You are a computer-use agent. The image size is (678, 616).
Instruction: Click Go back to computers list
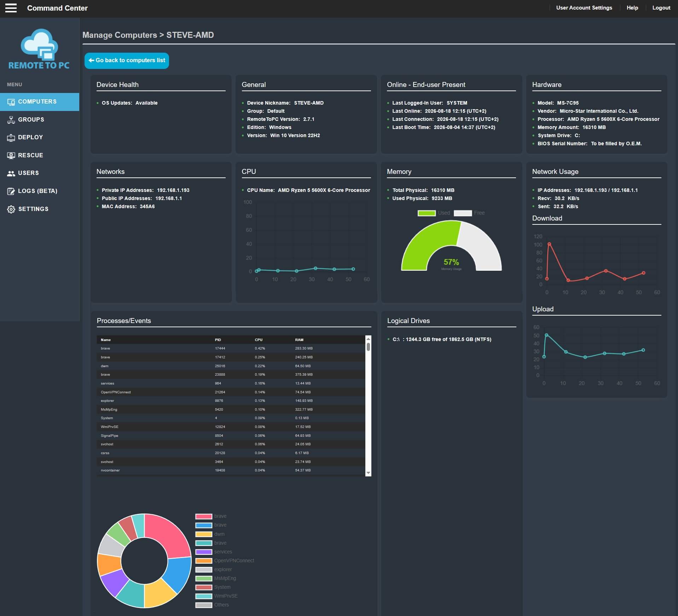coord(127,60)
